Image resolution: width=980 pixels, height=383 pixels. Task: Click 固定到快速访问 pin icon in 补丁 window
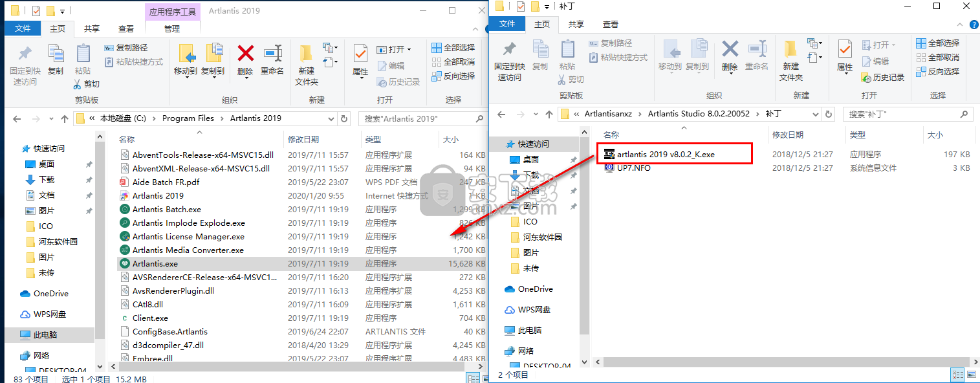(x=509, y=49)
